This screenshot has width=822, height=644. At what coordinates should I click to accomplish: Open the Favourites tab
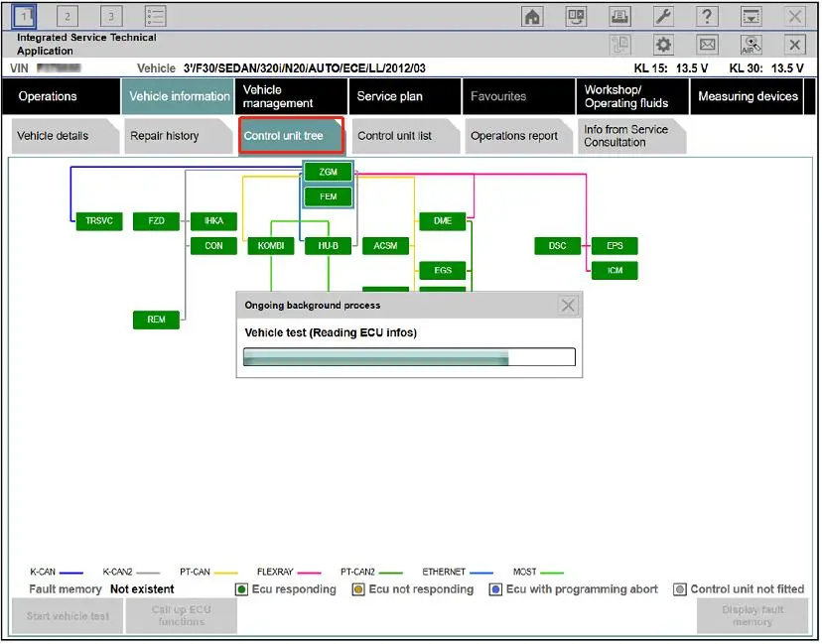518,96
